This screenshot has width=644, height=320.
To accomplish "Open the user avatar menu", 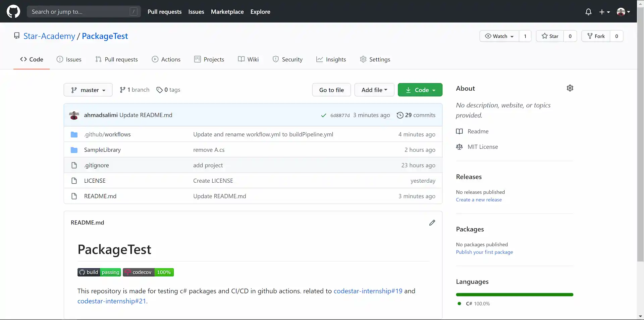I will (623, 12).
